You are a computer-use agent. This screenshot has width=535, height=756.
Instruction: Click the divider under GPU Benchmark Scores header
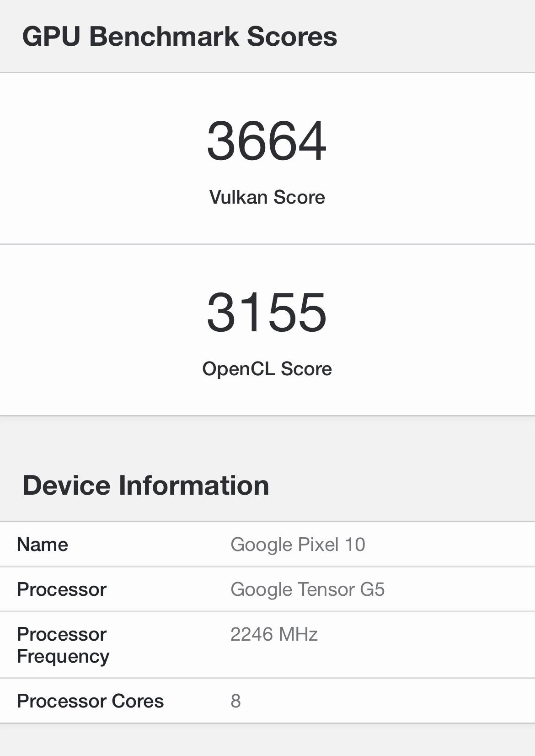point(267,72)
